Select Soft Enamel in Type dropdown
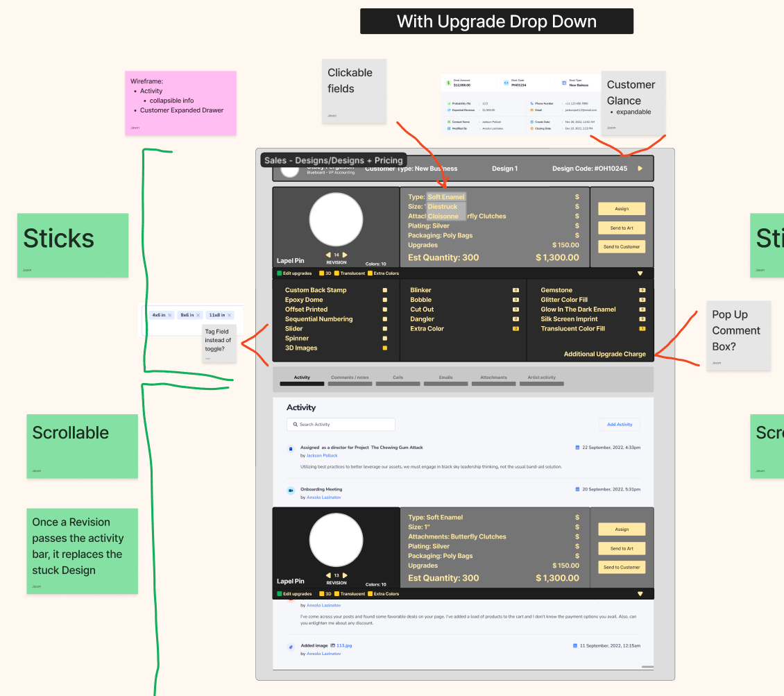Screen dimensions: 784x696 point(446,197)
